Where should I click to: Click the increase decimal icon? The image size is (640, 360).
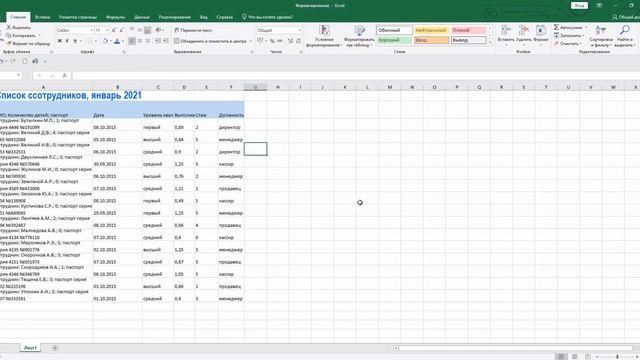(x=290, y=41)
